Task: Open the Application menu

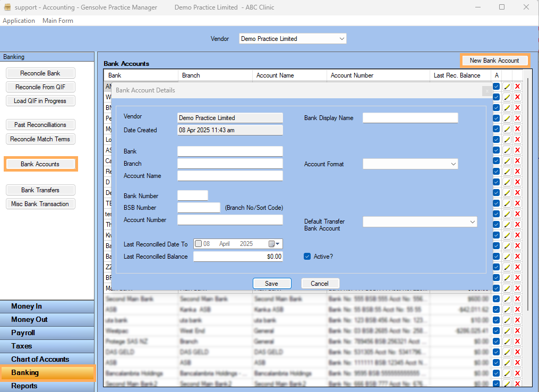Action: 19,21
